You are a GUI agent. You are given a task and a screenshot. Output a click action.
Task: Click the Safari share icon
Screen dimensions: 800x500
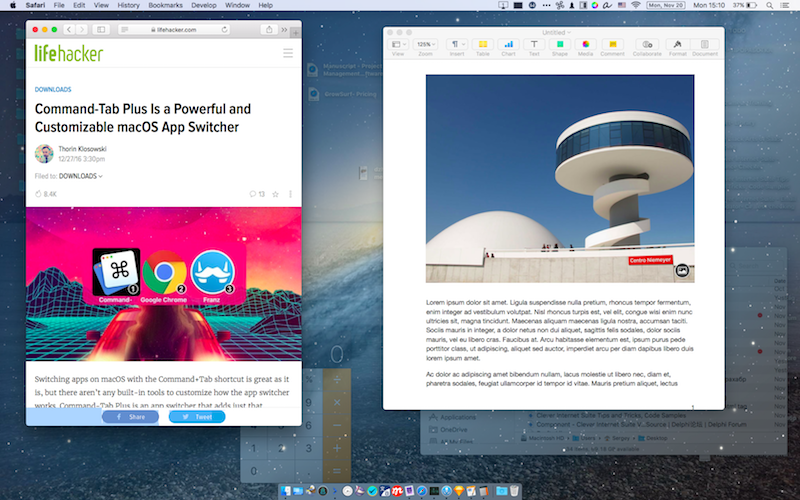pos(269,30)
